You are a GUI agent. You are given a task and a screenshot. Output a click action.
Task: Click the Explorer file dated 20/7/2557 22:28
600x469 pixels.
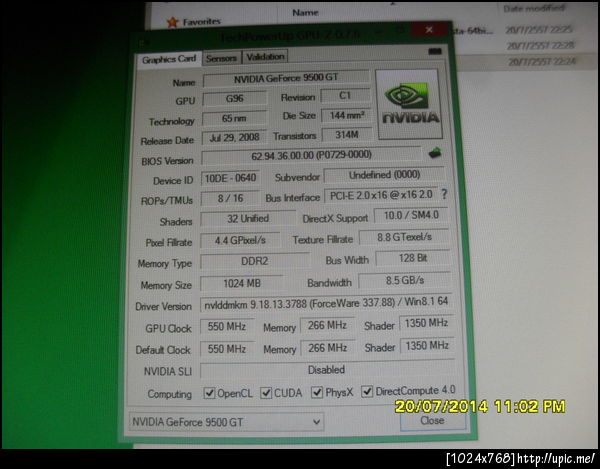coord(540,46)
